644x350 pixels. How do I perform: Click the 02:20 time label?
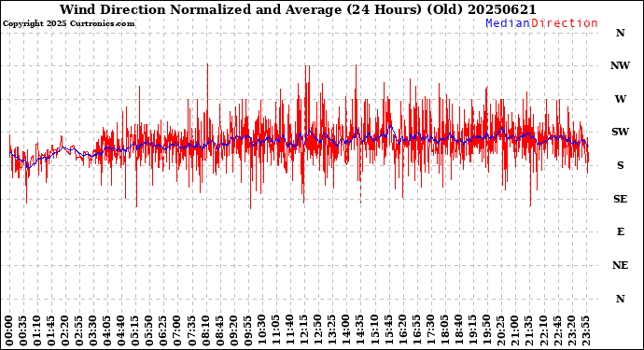[64, 330]
